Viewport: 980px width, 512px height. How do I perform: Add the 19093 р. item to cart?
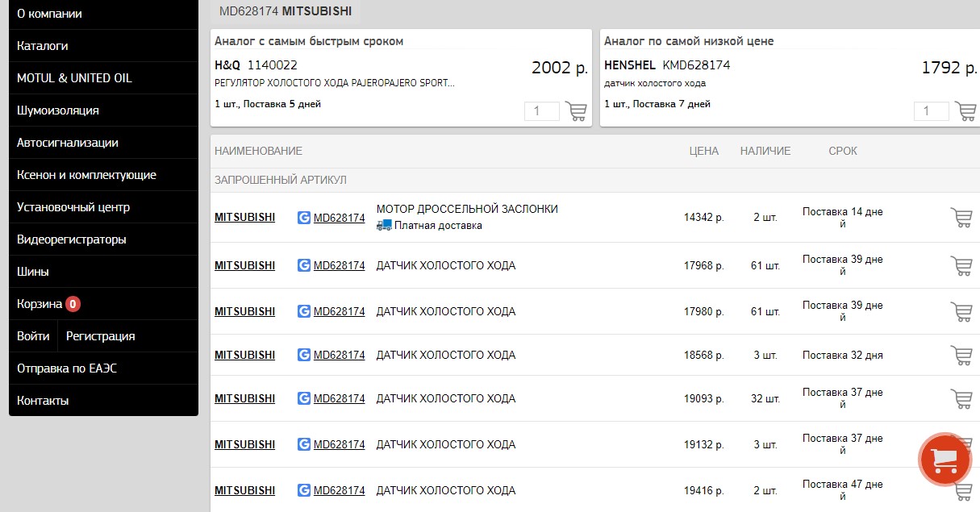961,399
